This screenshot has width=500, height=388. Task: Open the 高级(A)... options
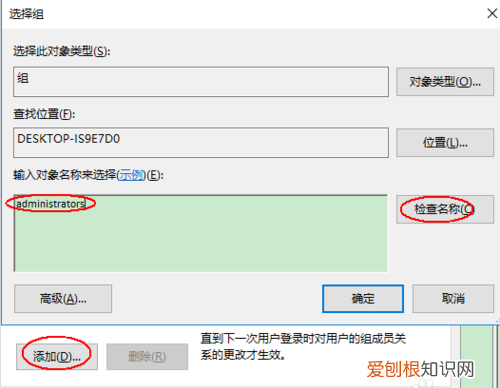pos(63,299)
